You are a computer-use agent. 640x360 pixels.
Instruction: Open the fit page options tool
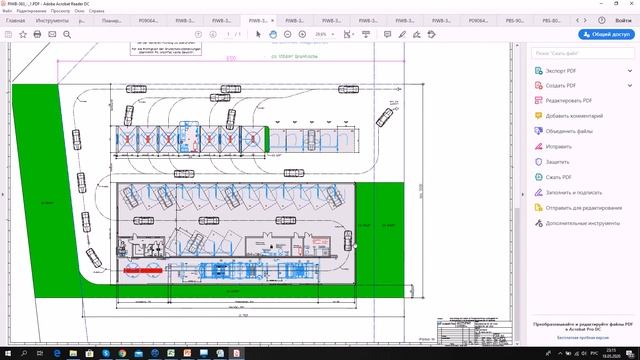tap(348, 34)
